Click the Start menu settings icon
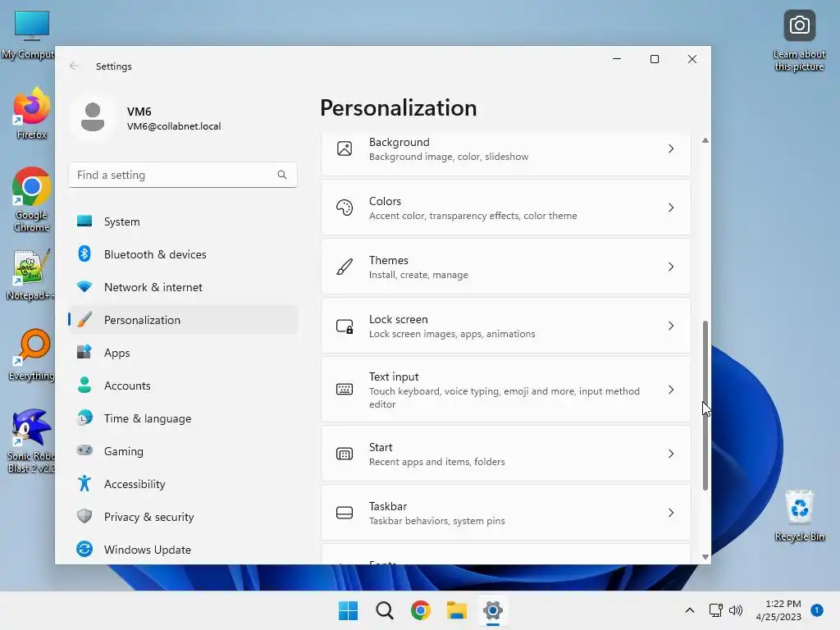 345,454
